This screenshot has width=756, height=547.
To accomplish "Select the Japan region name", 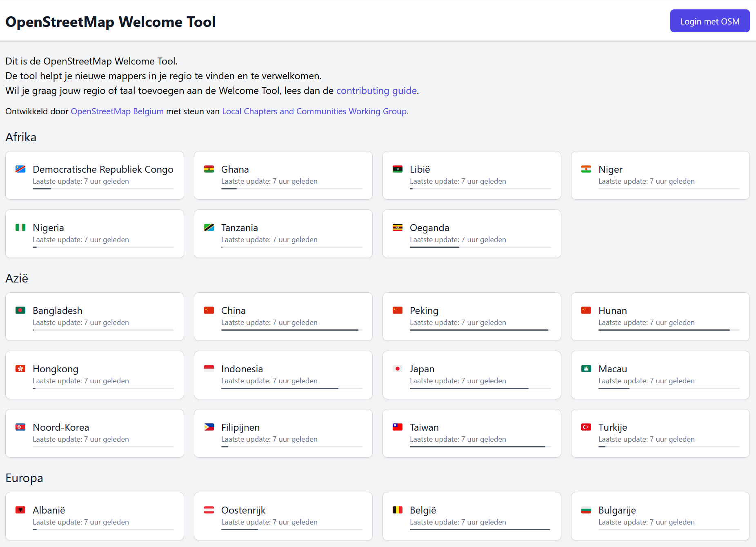I will pyautogui.click(x=422, y=369).
